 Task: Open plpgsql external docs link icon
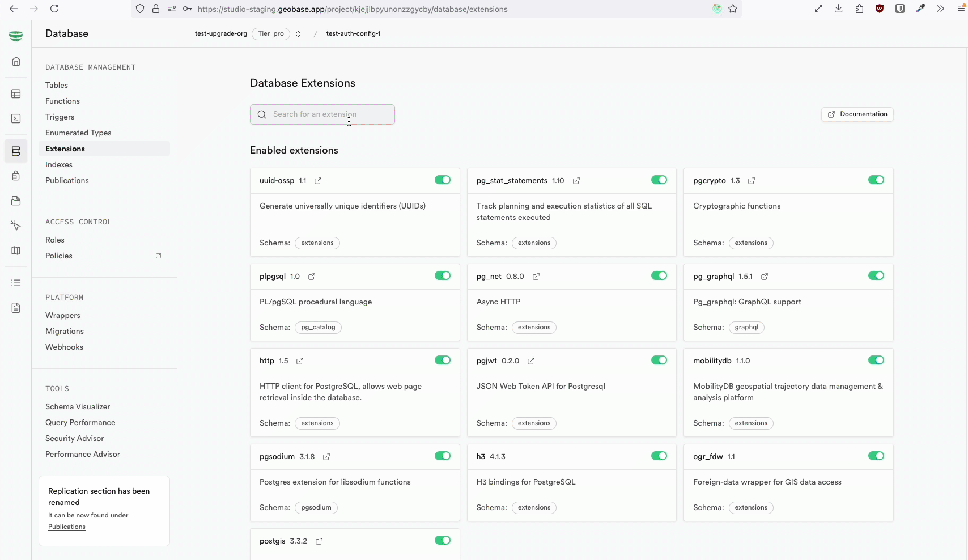[x=312, y=277]
